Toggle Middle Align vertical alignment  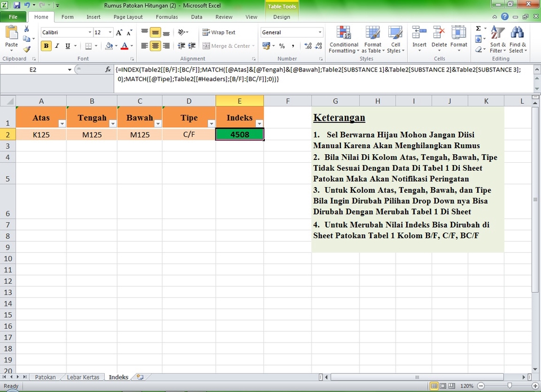(x=156, y=33)
